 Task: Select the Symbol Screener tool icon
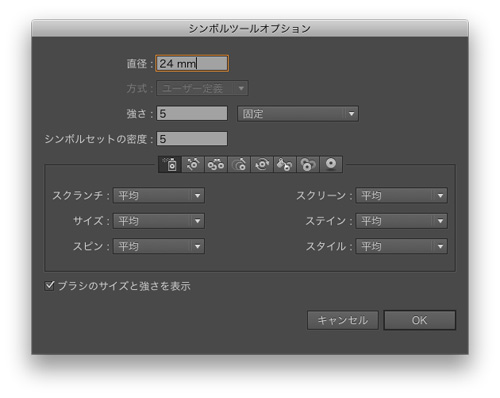click(308, 164)
